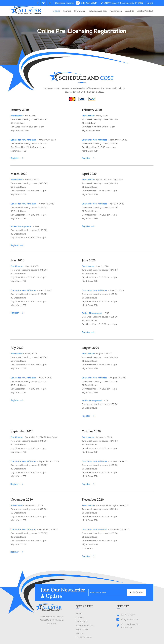Click the newsletter email input field
The image size is (164, 644).
108,592
